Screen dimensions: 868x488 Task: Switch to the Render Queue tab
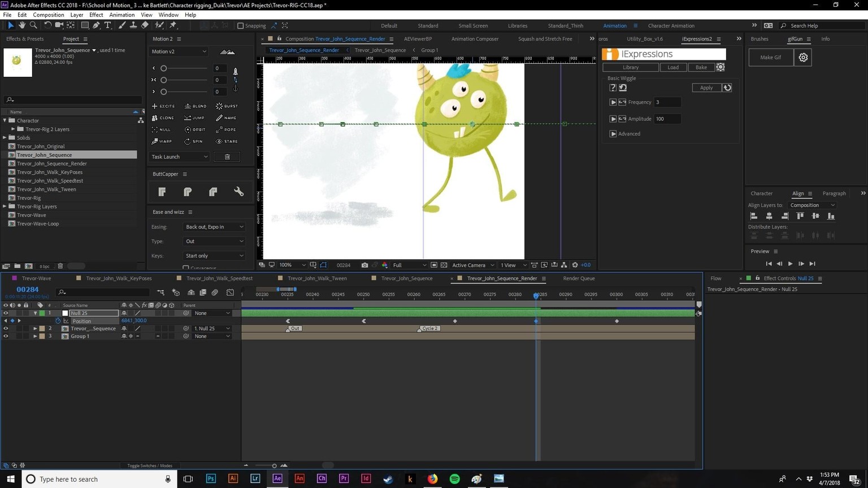click(579, 278)
